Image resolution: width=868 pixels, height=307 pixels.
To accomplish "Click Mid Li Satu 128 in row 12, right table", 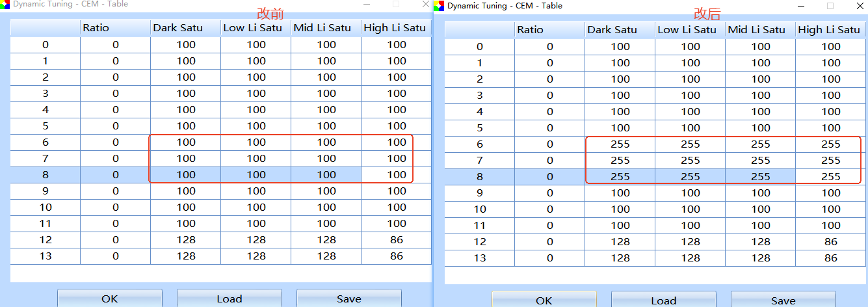I will tap(761, 242).
